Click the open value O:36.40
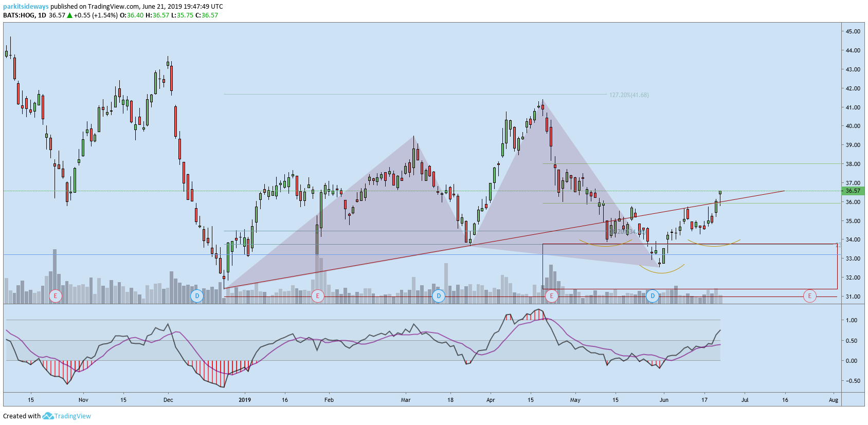The height and width of the screenshot is (425, 868). [132, 15]
